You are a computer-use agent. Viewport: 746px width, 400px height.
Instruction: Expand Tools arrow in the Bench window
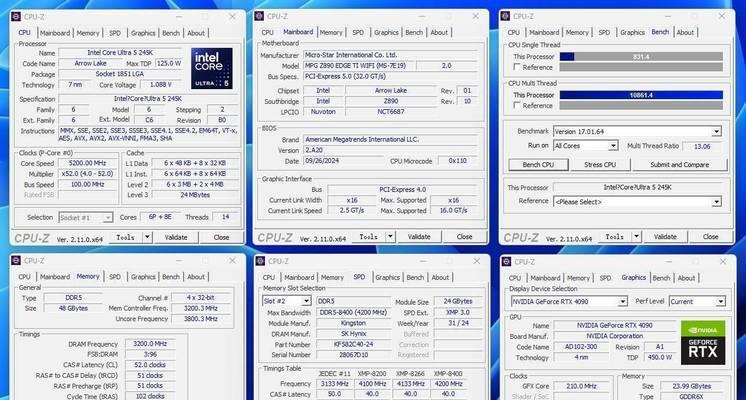tap(636, 236)
